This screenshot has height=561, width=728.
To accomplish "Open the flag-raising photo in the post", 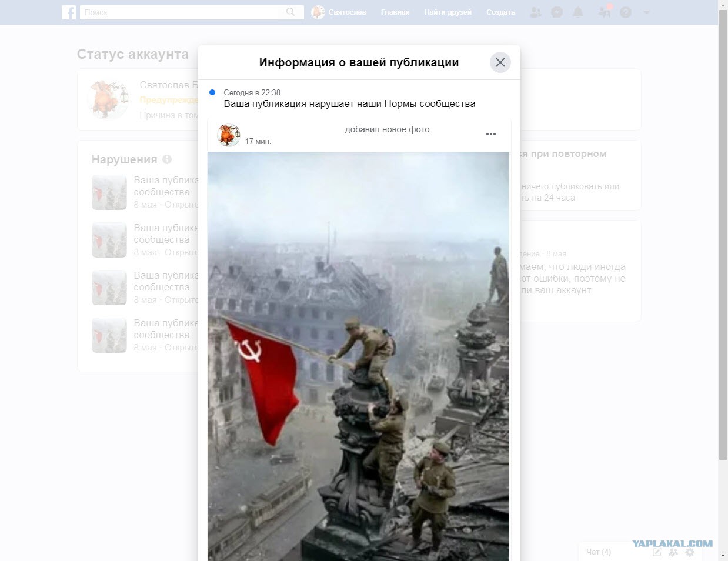I will (358, 356).
